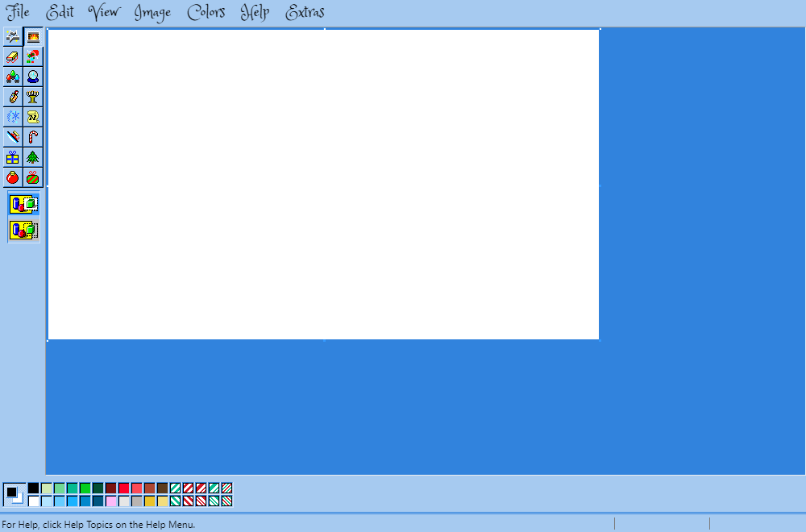This screenshot has height=532, width=806.
Task: Choose the eraser tool
Action: 13,56
